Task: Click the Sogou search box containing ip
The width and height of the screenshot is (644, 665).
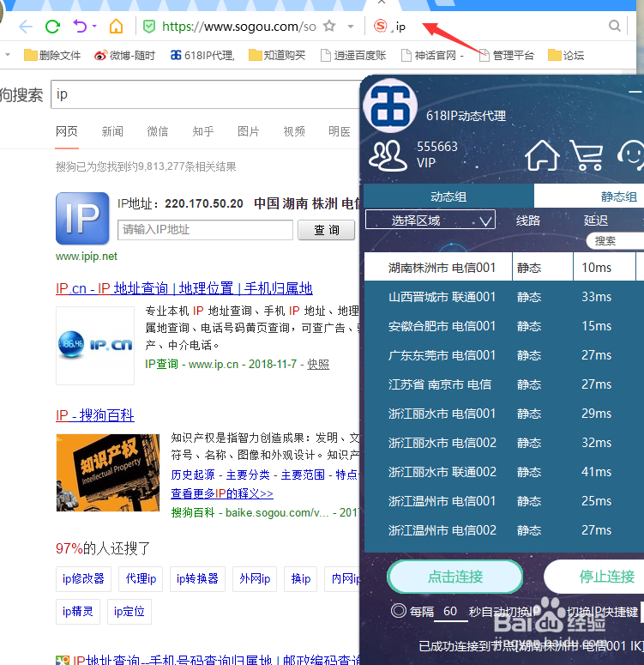Action: pos(205,94)
